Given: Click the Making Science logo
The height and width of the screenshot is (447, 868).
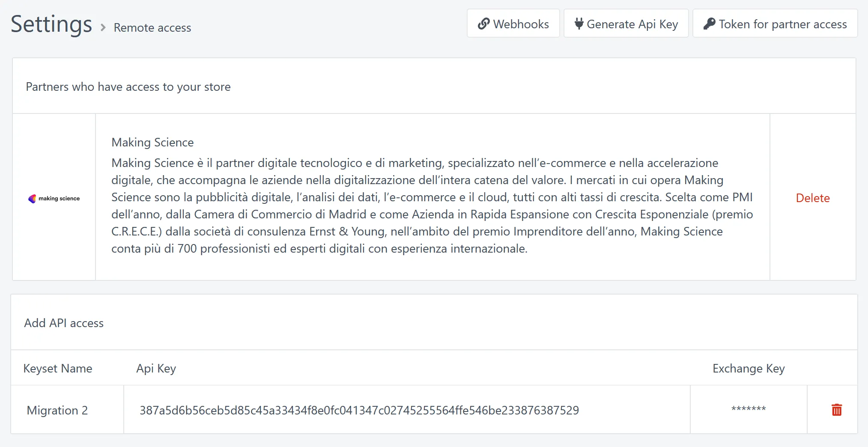Looking at the screenshot, I should coord(54,198).
